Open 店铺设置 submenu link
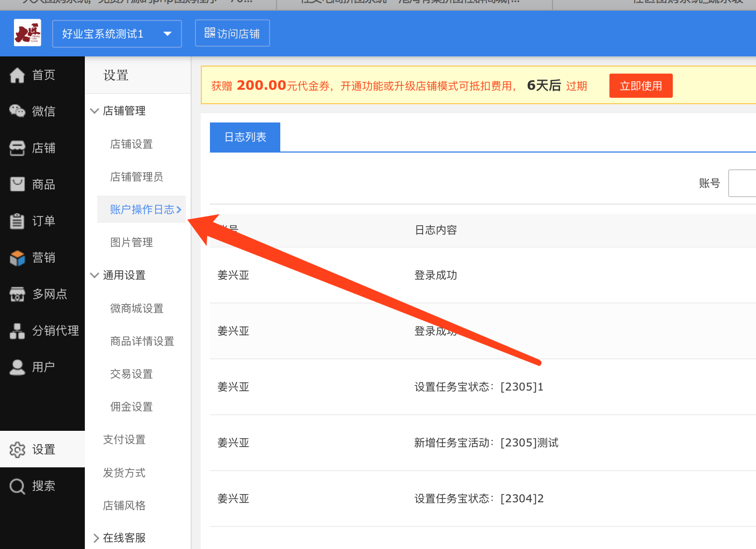Viewport: 756px width, 549px height. 132,144
